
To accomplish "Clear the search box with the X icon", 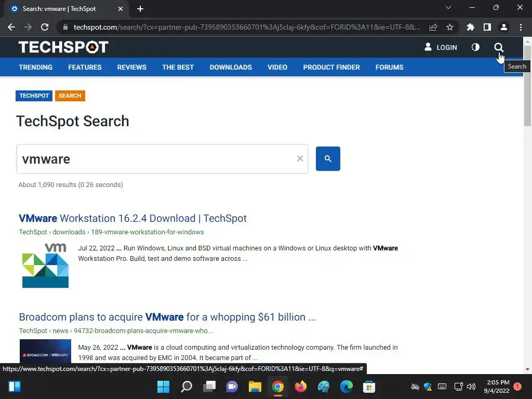I will tap(300, 158).
